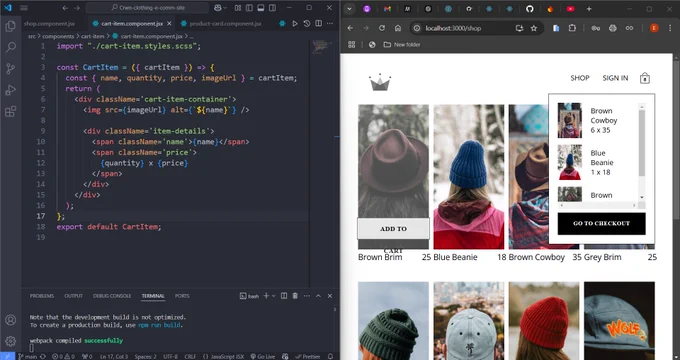The width and height of the screenshot is (680, 360).
Task: Toggle the shopping bag cart icon
Action: pyautogui.click(x=645, y=78)
